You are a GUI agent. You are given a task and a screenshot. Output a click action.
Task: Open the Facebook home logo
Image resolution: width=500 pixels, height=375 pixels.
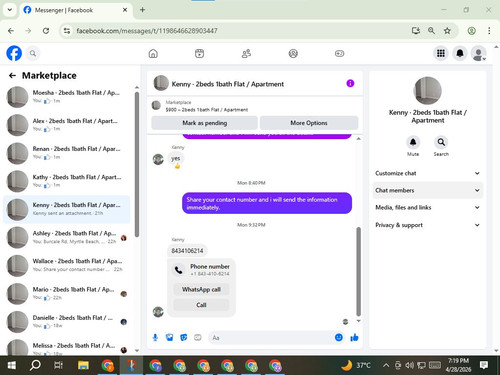(x=14, y=53)
